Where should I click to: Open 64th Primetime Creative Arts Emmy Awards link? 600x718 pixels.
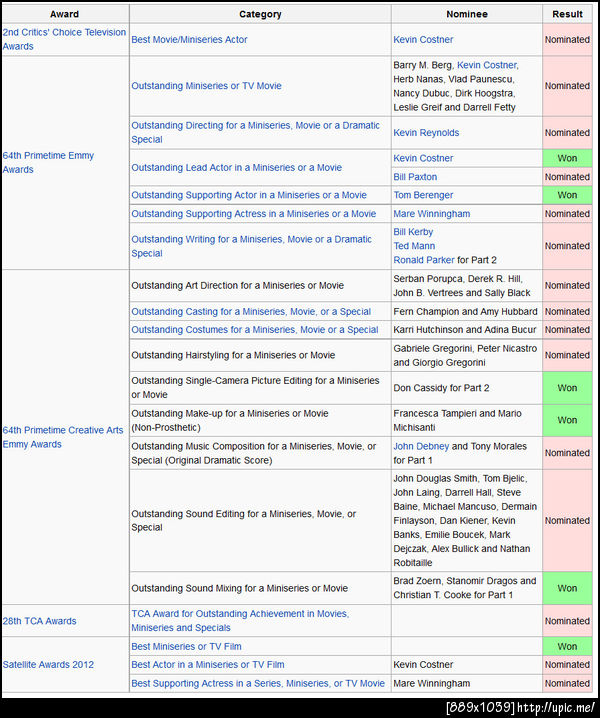pos(63,437)
